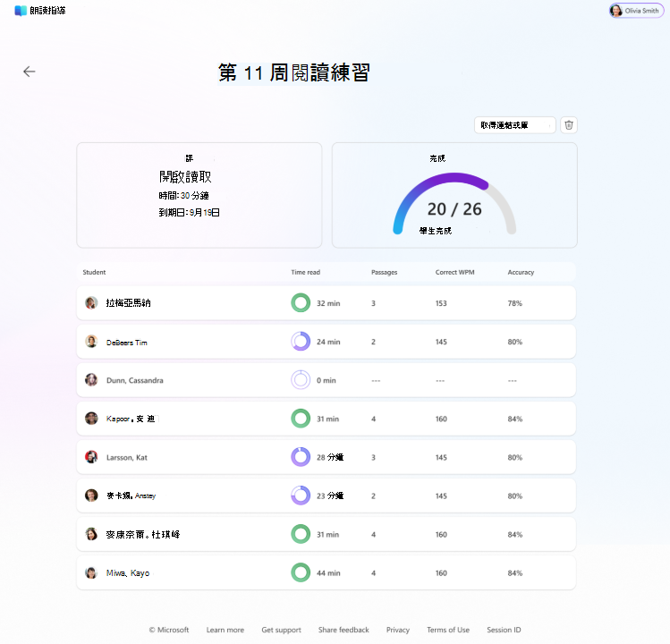Click the 24 min time value
670x644 pixels.
point(328,342)
